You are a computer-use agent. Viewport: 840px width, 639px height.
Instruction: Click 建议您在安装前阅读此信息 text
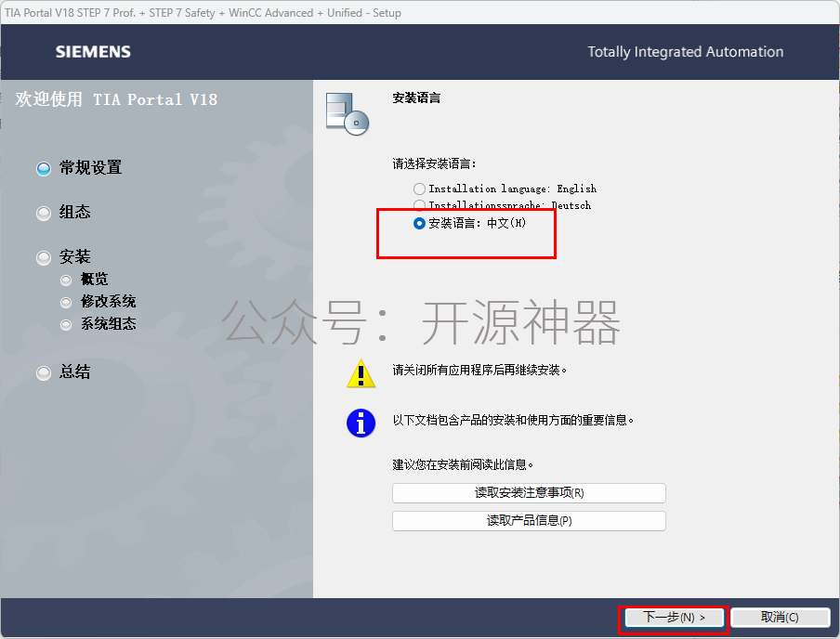pos(463,465)
